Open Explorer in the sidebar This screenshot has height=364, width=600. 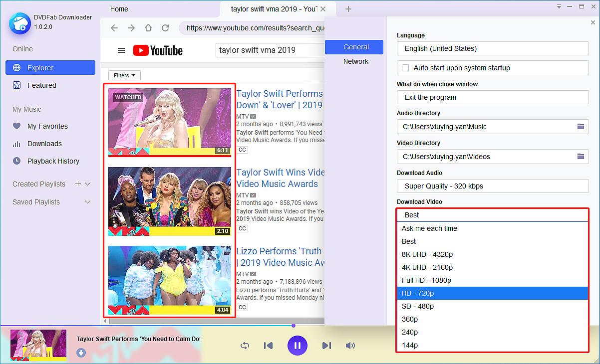click(x=50, y=68)
